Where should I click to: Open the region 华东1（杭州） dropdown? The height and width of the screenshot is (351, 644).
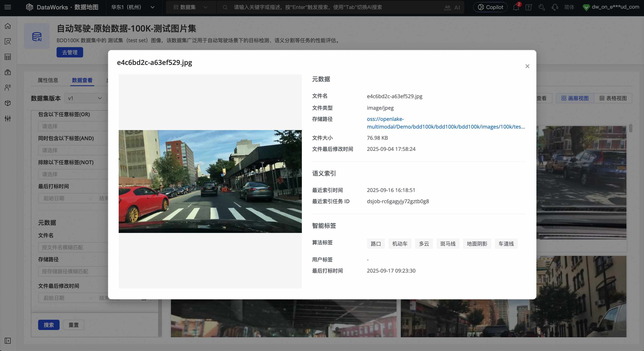tap(133, 7)
